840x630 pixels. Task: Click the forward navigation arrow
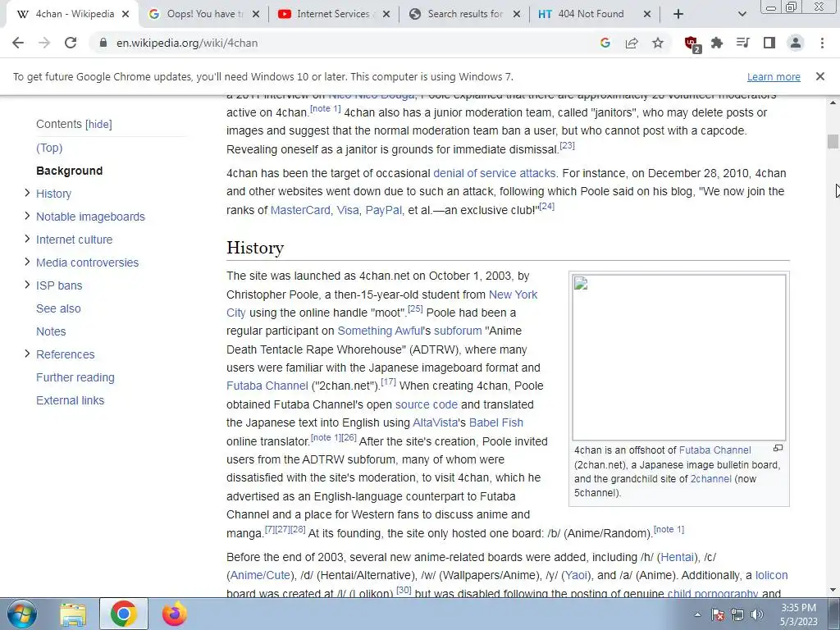point(44,43)
